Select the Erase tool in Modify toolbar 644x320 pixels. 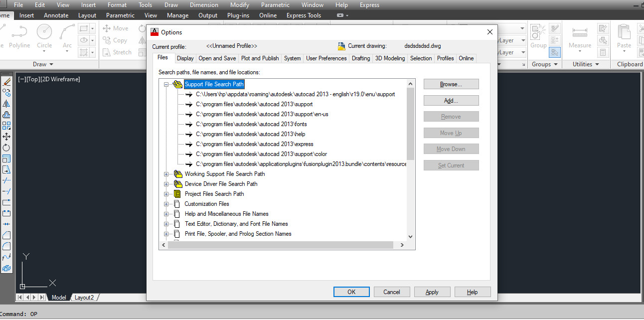point(6,82)
